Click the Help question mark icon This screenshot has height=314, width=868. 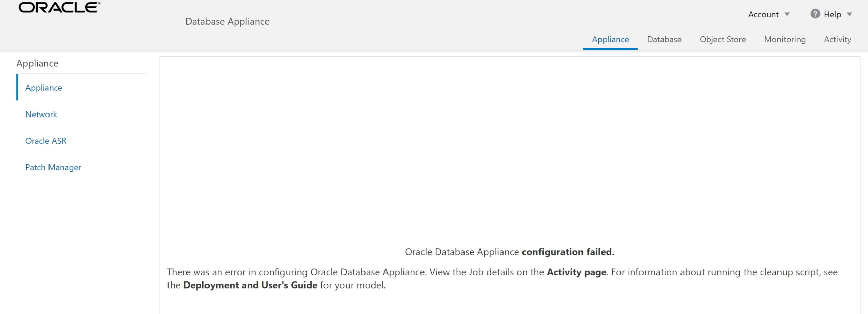pos(815,14)
